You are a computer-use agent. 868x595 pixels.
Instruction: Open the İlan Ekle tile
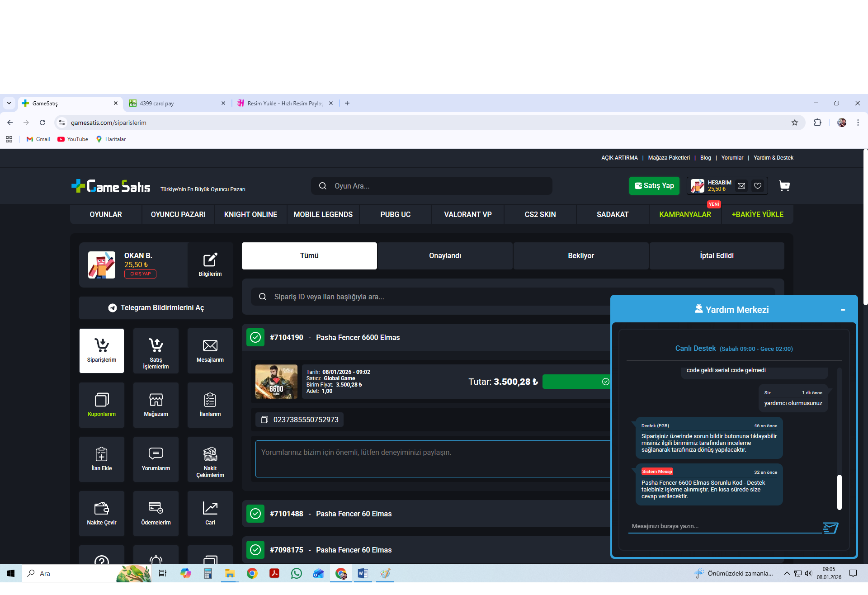click(102, 459)
